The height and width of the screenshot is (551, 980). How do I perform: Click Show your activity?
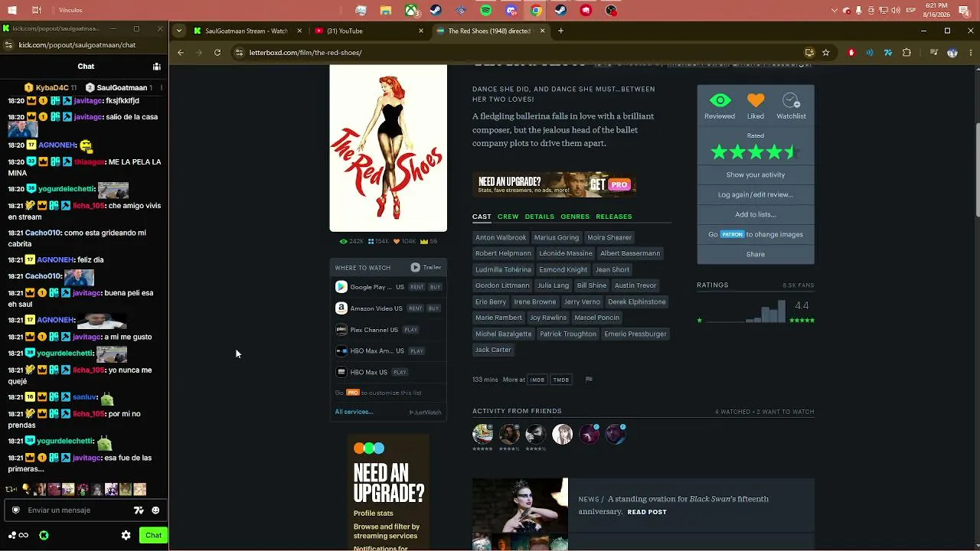click(756, 175)
